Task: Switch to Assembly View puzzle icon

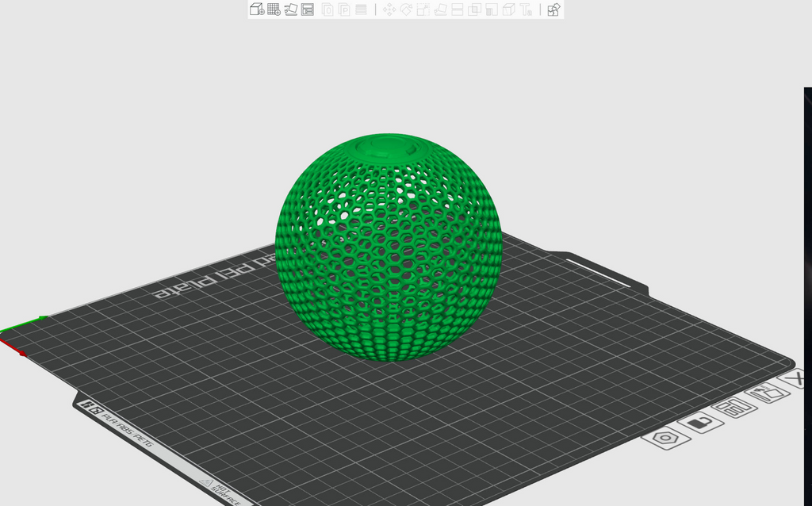Action: click(553, 10)
